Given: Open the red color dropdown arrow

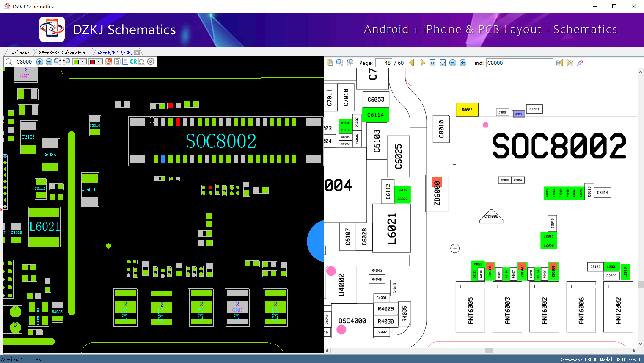Looking at the screenshot, I should coord(99,62).
